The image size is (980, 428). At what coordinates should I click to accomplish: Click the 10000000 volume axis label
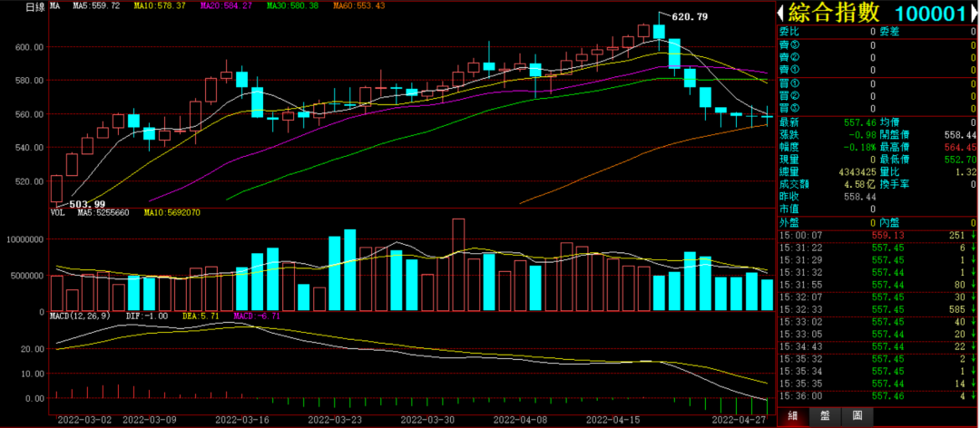(25, 239)
